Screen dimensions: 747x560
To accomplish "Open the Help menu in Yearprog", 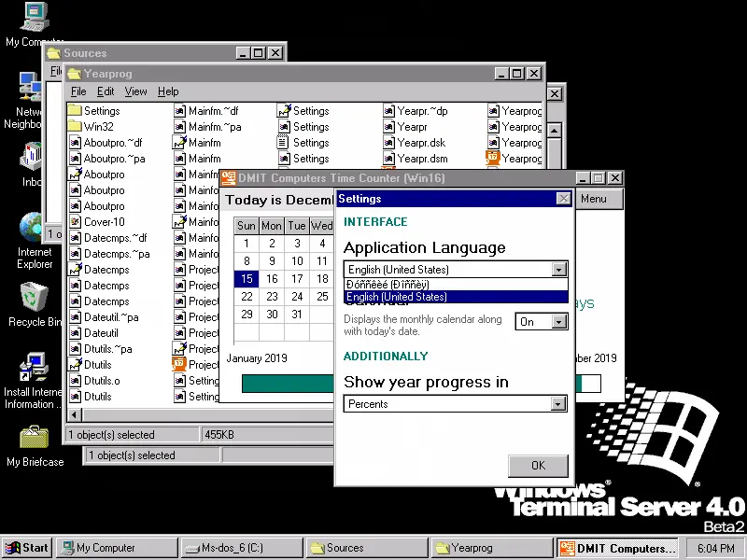I will tap(168, 91).
